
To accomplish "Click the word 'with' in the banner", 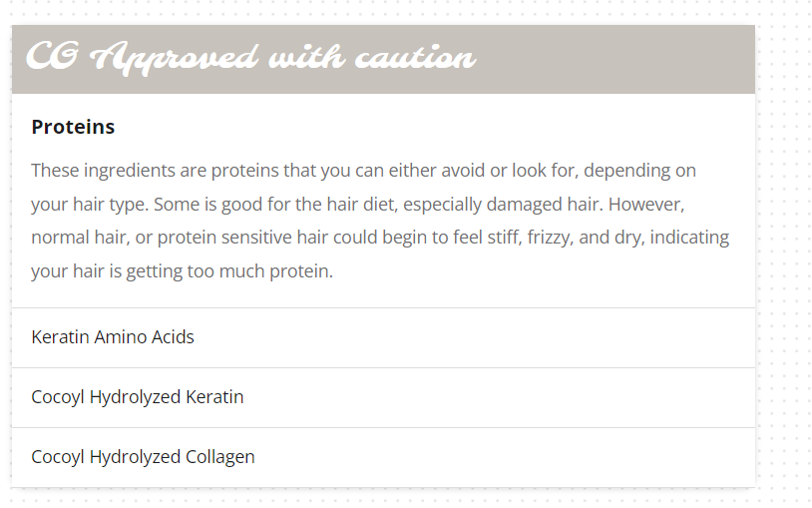I will pyautogui.click(x=306, y=56).
